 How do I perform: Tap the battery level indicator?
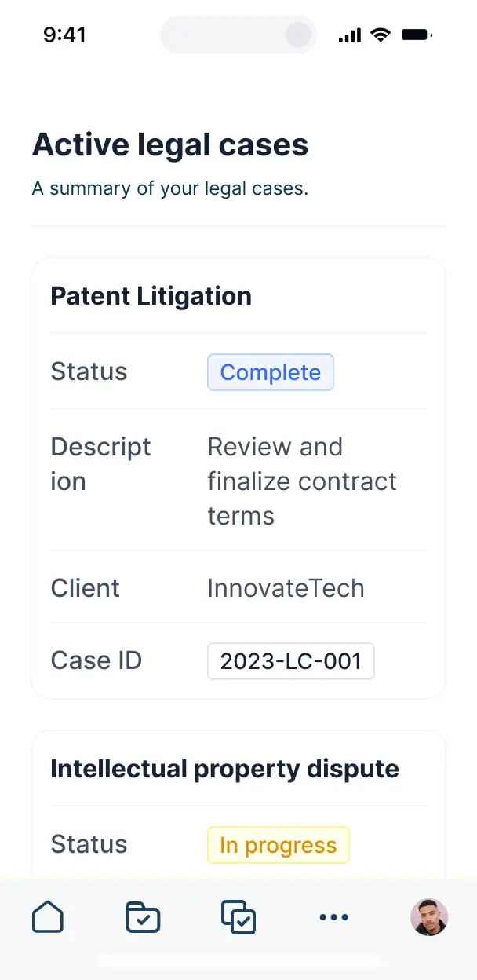click(x=417, y=34)
